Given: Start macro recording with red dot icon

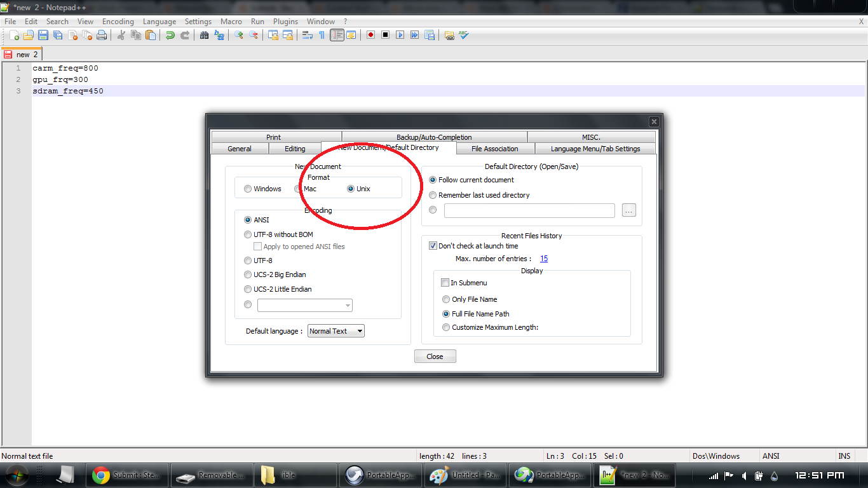Looking at the screenshot, I should pyautogui.click(x=370, y=36).
